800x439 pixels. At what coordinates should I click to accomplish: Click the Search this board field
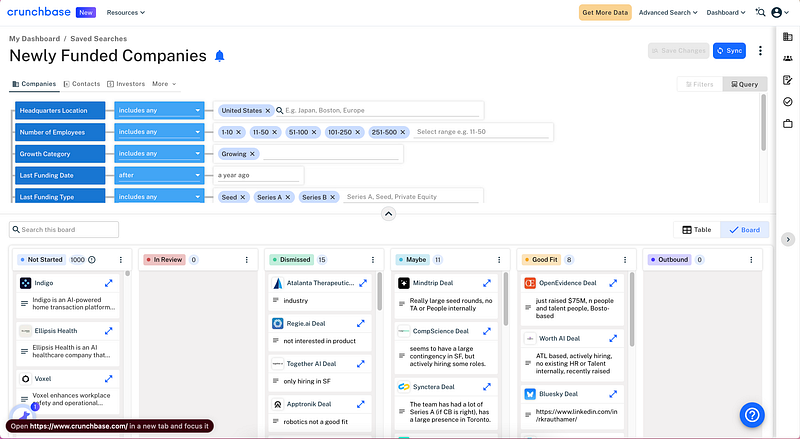pyautogui.click(x=64, y=230)
